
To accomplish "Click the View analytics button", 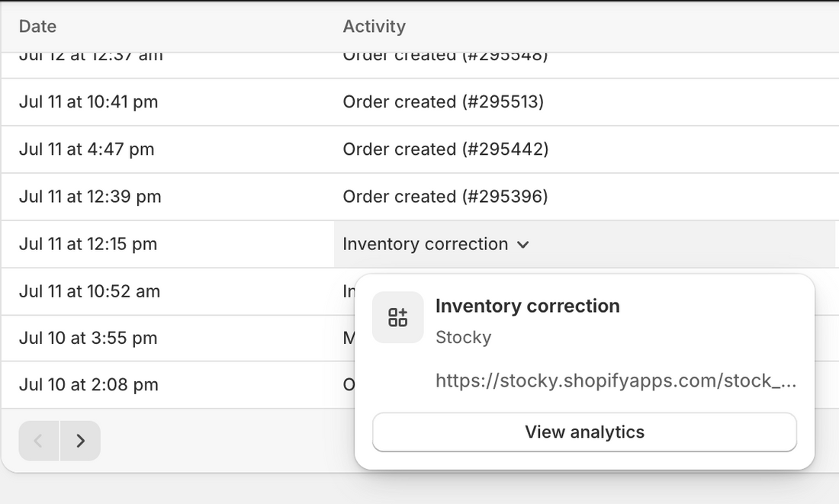I will click(584, 432).
